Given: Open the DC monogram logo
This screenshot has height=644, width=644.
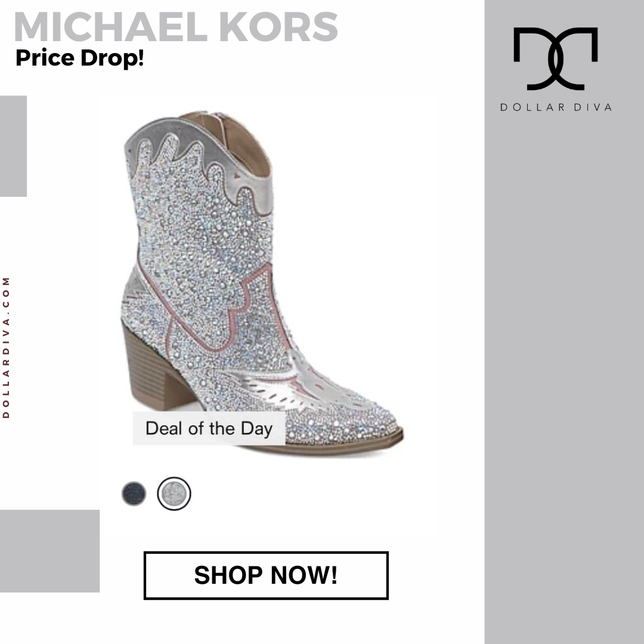Looking at the screenshot, I should (x=556, y=58).
